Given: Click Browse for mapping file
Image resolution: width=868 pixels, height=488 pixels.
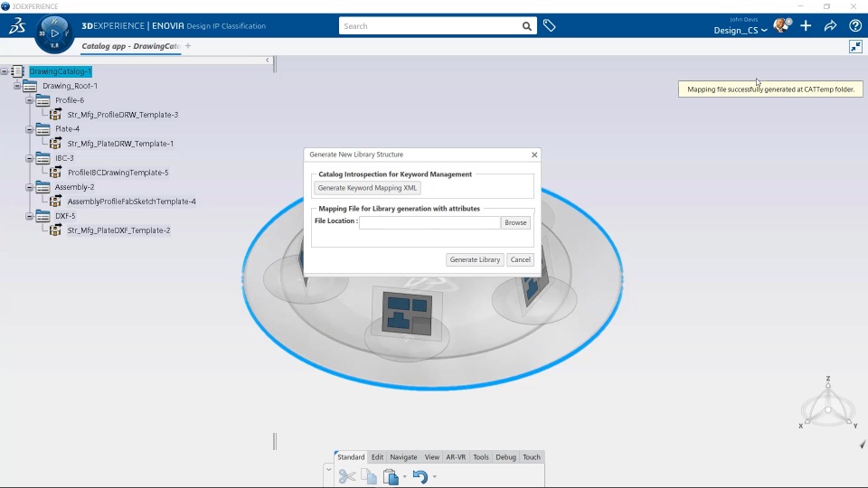Looking at the screenshot, I should click(515, 222).
